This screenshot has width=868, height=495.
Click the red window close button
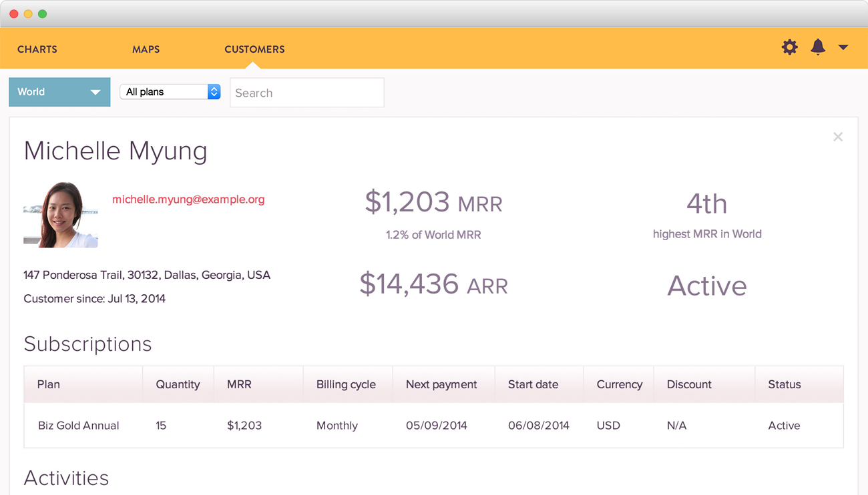tap(13, 14)
